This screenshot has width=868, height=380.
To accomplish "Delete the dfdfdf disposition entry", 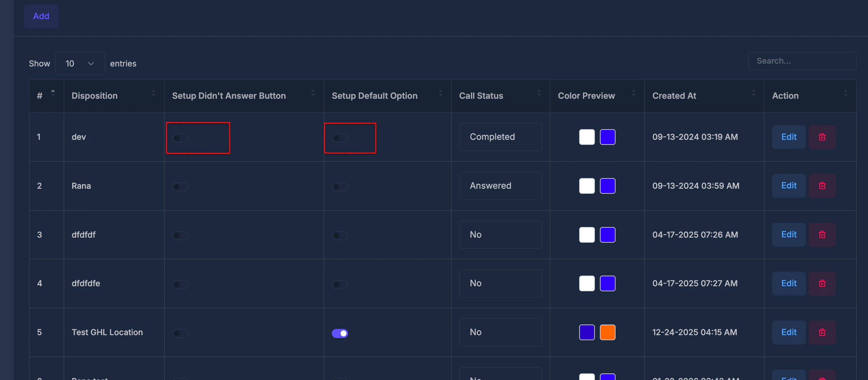I will (x=822, y=235).
